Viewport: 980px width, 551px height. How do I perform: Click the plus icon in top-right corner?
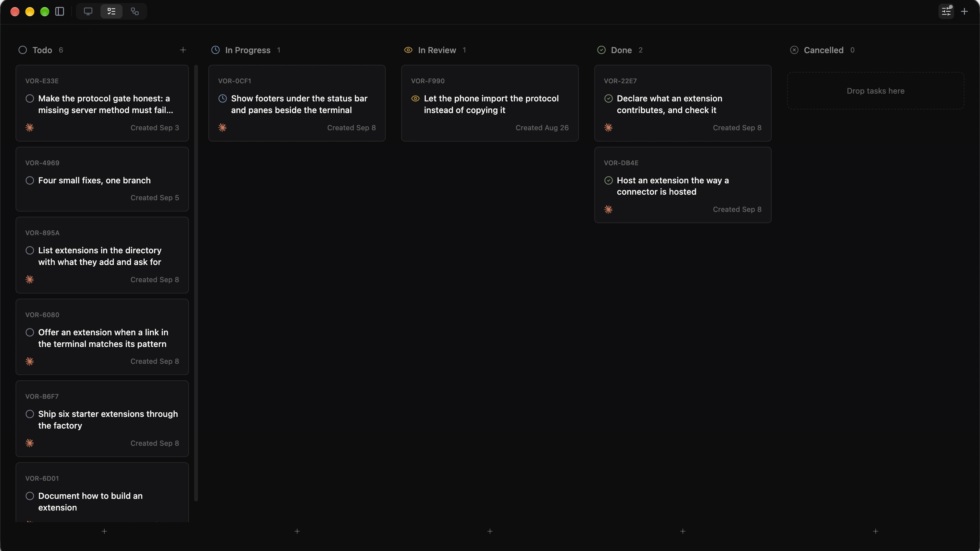coord(964,11)
